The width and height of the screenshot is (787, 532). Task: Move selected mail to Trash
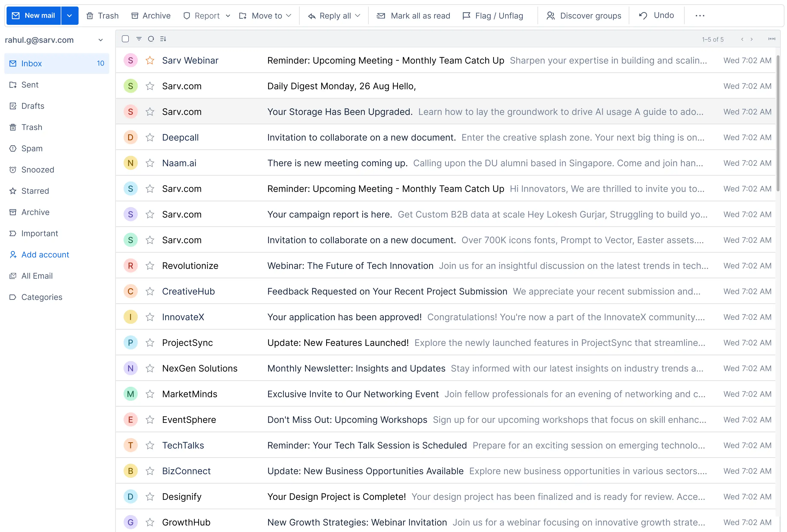click(x=102, y=16)
